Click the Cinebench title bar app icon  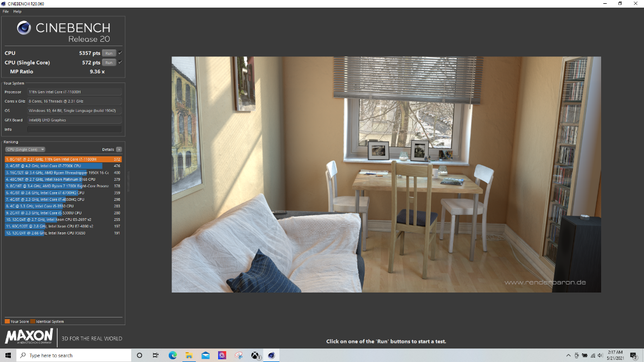[3, 4]
